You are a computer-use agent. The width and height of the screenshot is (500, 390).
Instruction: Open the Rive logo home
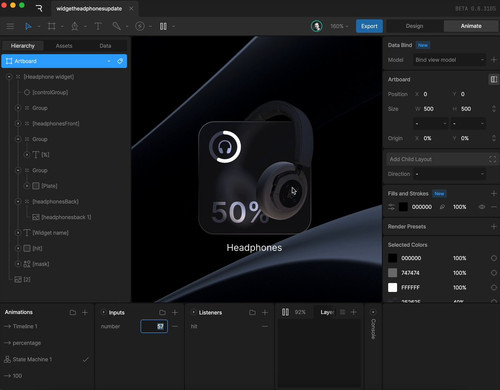pyautogui.click(x=39, y=8)
